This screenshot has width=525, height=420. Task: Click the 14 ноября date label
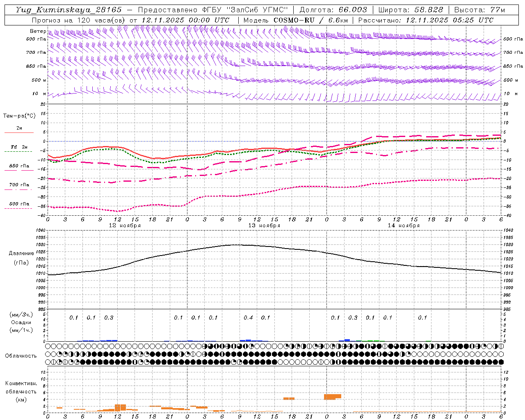tap(404, 226)
